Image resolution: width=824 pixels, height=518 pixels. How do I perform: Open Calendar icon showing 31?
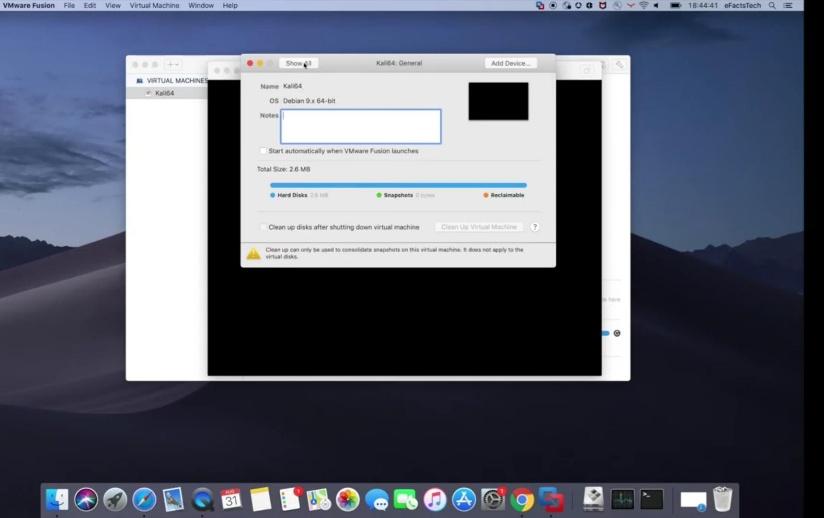231,499
